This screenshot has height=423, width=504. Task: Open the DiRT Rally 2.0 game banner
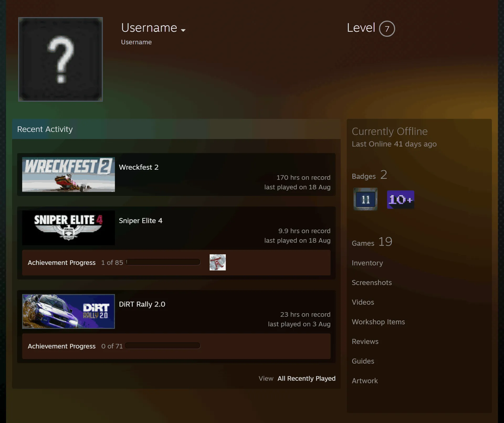(69, 311)
